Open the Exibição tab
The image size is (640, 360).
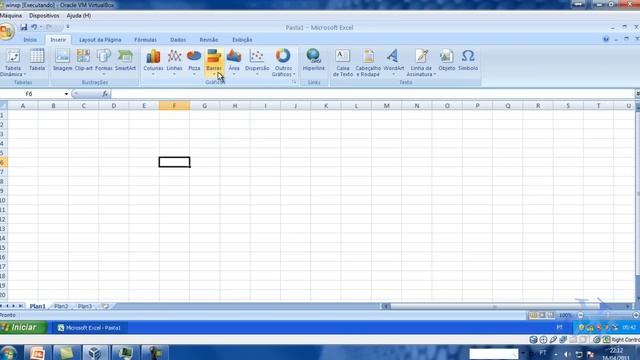coord(242,40)
